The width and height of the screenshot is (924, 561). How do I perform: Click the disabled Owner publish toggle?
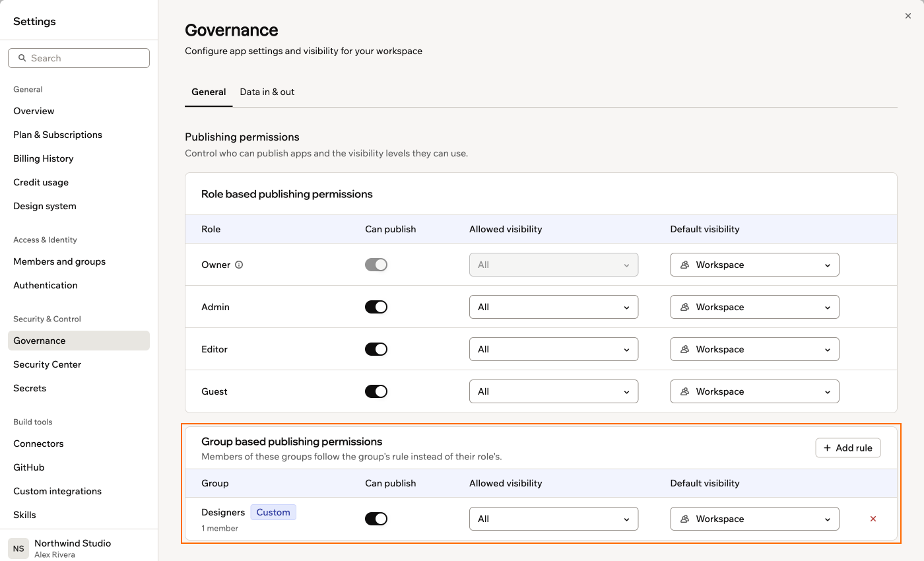coord(376,265)
